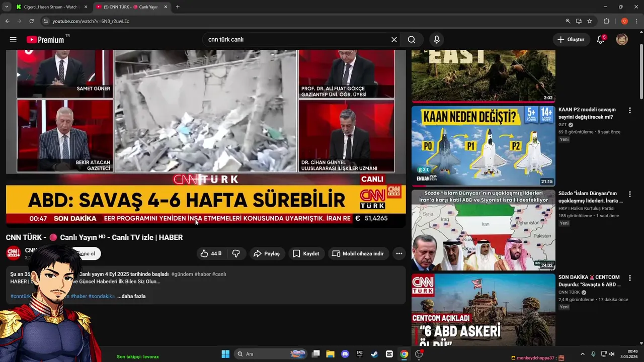Open more actions three-dot button under video
The height and width of the screenshot is (362, 644).
pyautogui.click(x=399, y=254)
